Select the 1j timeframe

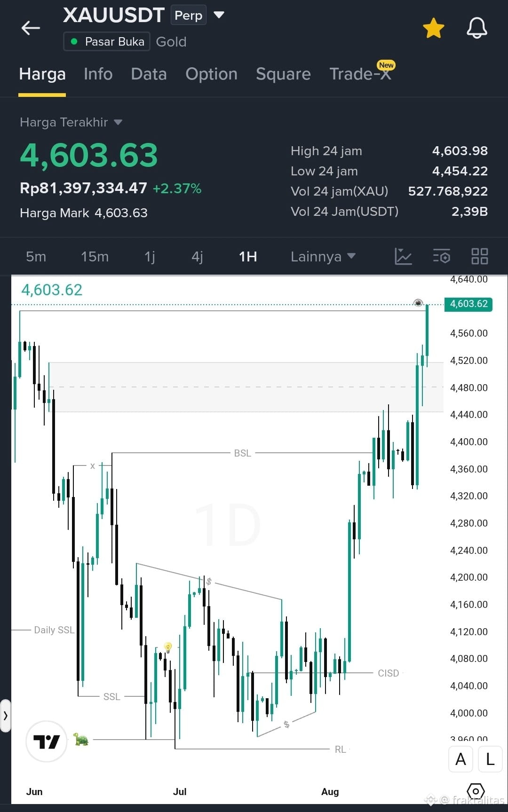point(150,257)
